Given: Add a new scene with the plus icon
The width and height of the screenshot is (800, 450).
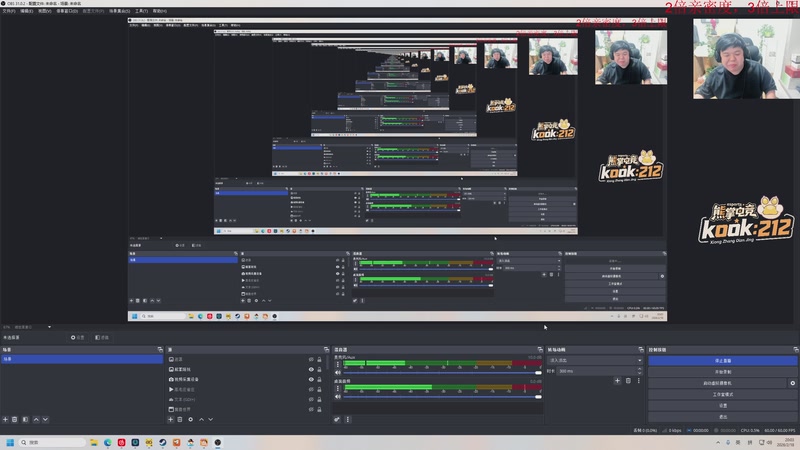Looking at the screenshot, I should (5, 419).
